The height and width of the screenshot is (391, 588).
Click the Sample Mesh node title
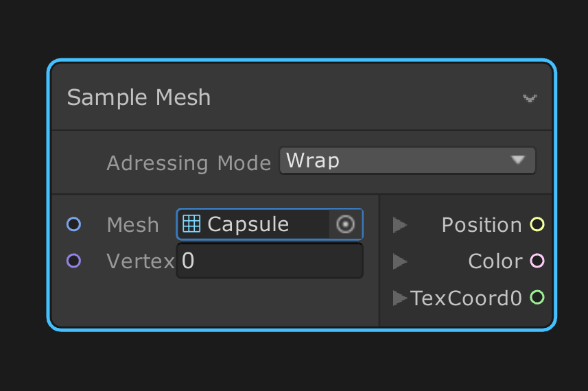pos(139,97)
